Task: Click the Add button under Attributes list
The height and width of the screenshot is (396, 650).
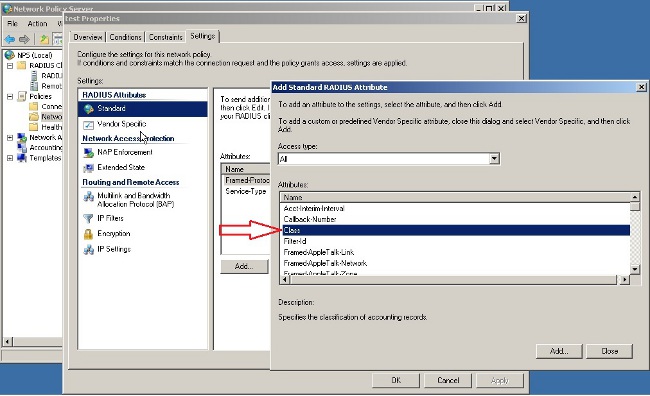Action: [244, 266]
